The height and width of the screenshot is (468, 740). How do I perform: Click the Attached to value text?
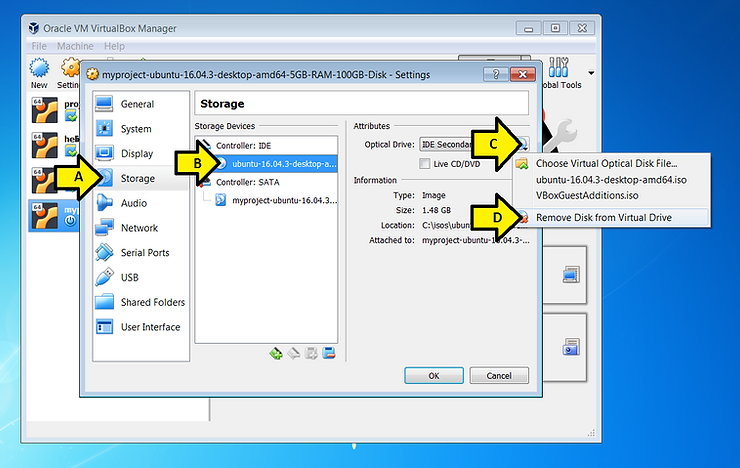[x=476, y=240]
